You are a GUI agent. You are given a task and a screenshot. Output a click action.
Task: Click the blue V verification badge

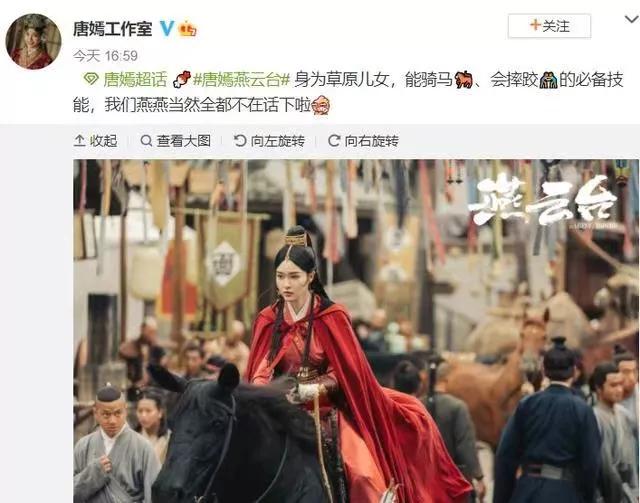167,29
